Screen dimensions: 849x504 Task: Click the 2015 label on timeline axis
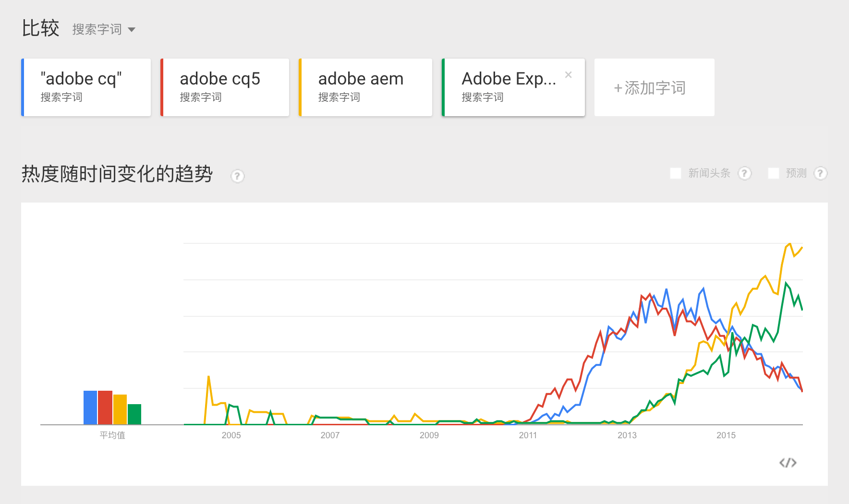(726, 435)
